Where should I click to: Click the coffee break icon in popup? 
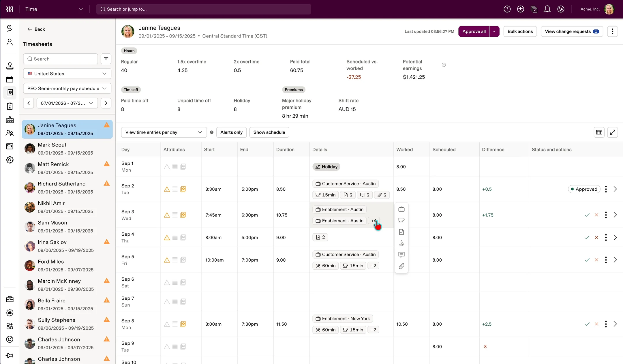click(401, 221)
